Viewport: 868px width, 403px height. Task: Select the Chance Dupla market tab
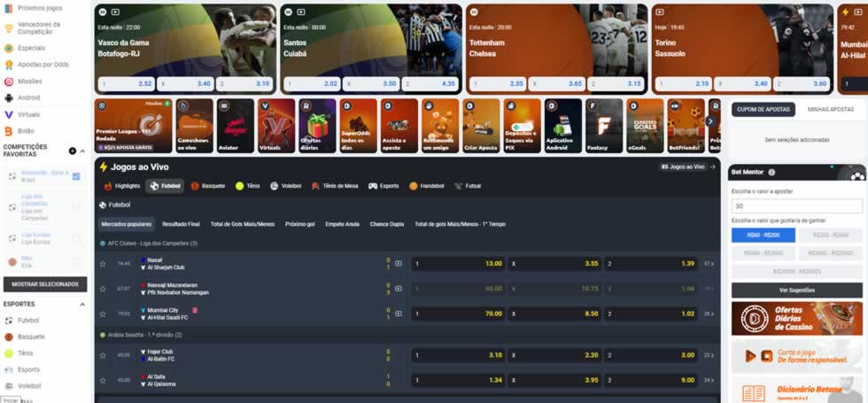click(387, 224)
